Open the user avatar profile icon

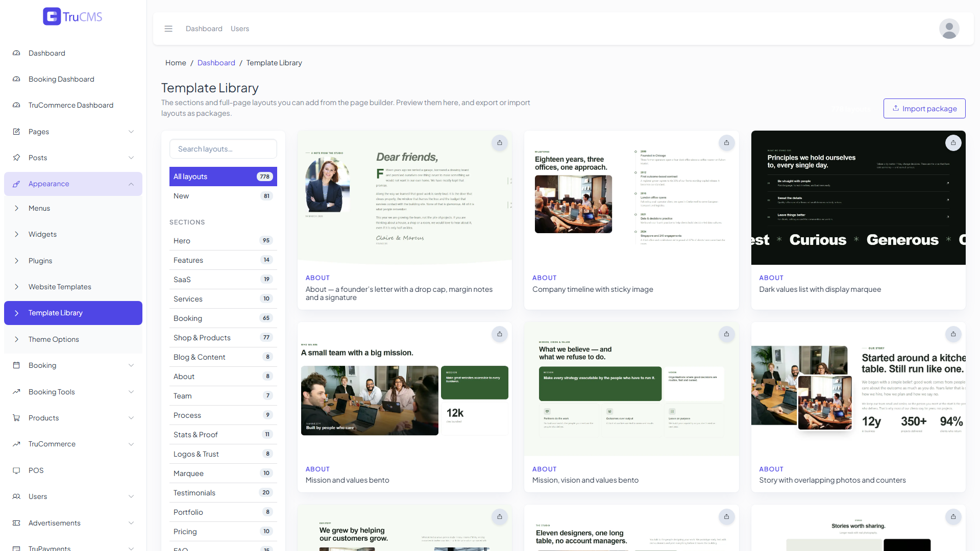tap(949, 29)
